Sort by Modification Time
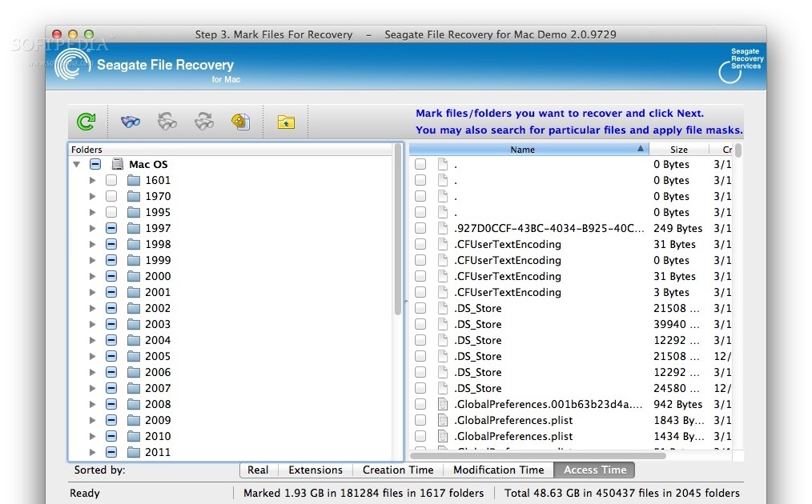The width and height of the screenshot is (812, 504). (499, 470)
